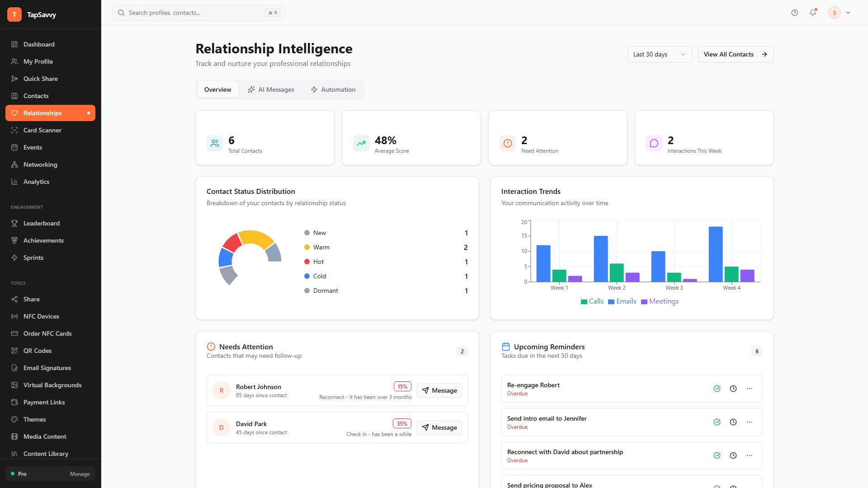This screenshot has height=488, width=868.
Task: Message Robert Johnson
Action: click(439, 390)
